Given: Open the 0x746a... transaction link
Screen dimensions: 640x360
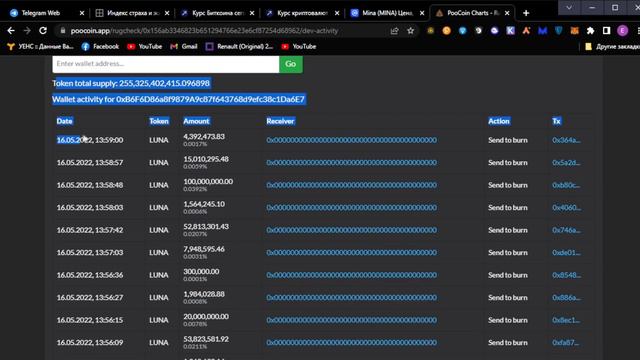Looking at the screenshot, I should 566,230.
